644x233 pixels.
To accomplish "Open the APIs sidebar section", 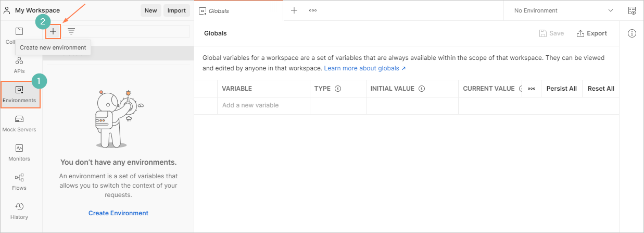I will coord(19,65).
